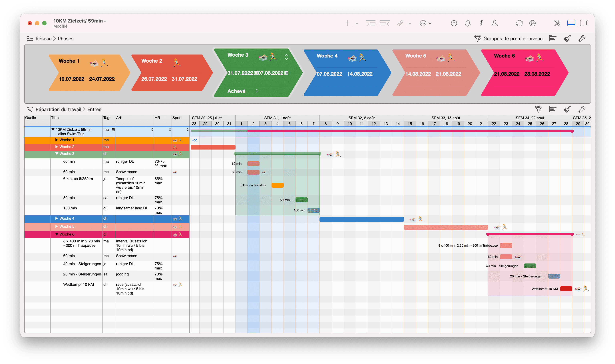Select 'Phases' in the Réseau breadcrumb
The height and width of the screenshot is (364, 615).
66,38
